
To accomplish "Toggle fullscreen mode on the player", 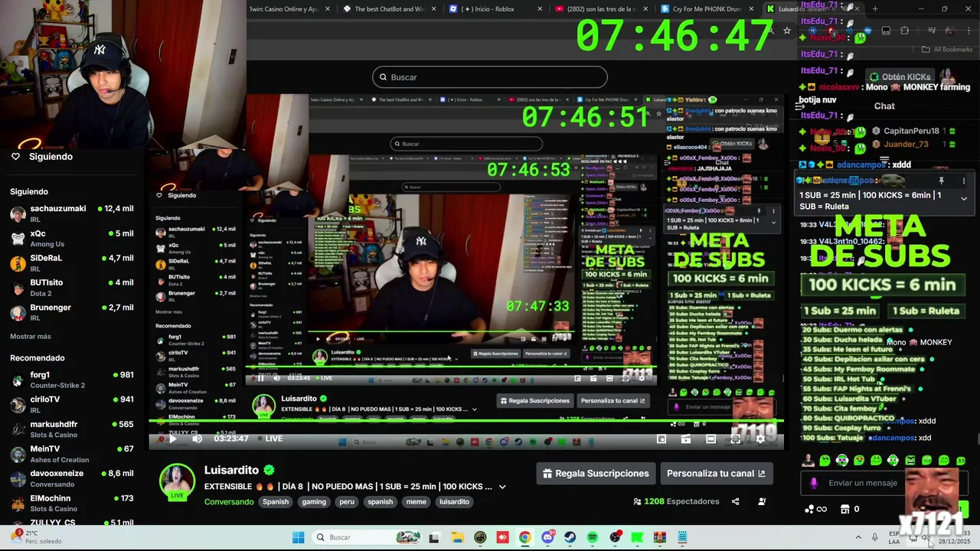I will (736, 439).
